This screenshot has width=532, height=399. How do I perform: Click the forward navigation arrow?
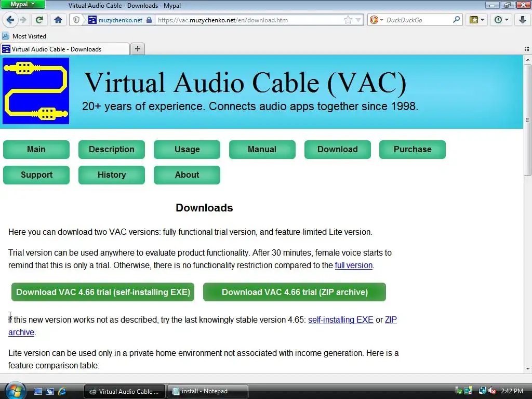(x=23, y=20)
